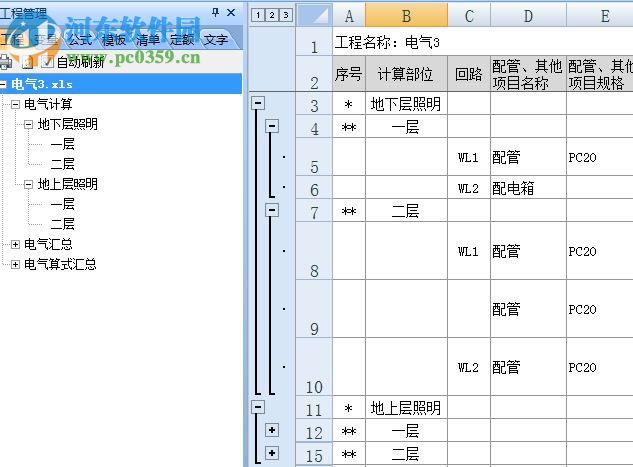Screen dimensions: 633x467
Task: Expand outline group at row 15
Action: coord(272,453)
